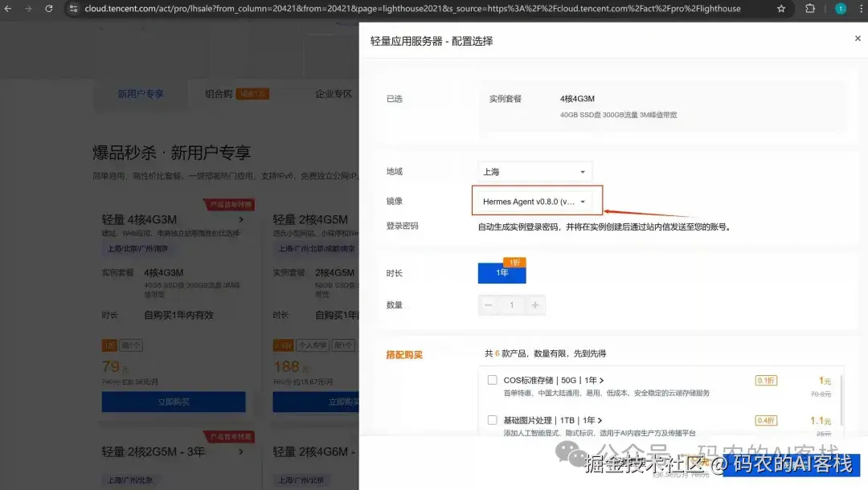This screenshot has height=490, width=868.
Task: Click the quantity input field
Action: 511,304
